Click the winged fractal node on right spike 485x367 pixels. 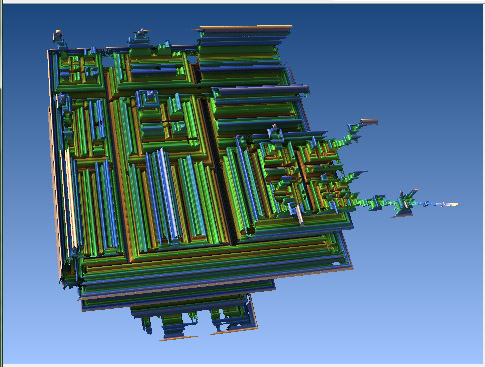tap(405, 203)
